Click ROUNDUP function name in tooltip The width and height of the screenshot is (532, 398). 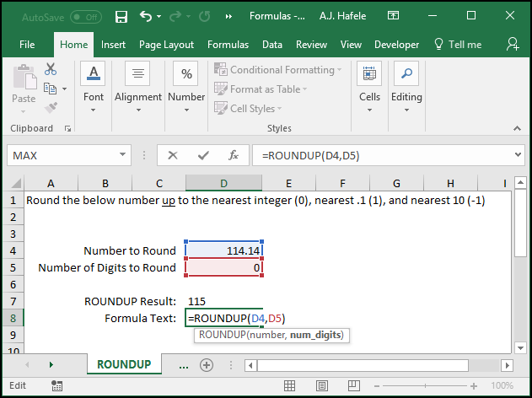(223, 335)
